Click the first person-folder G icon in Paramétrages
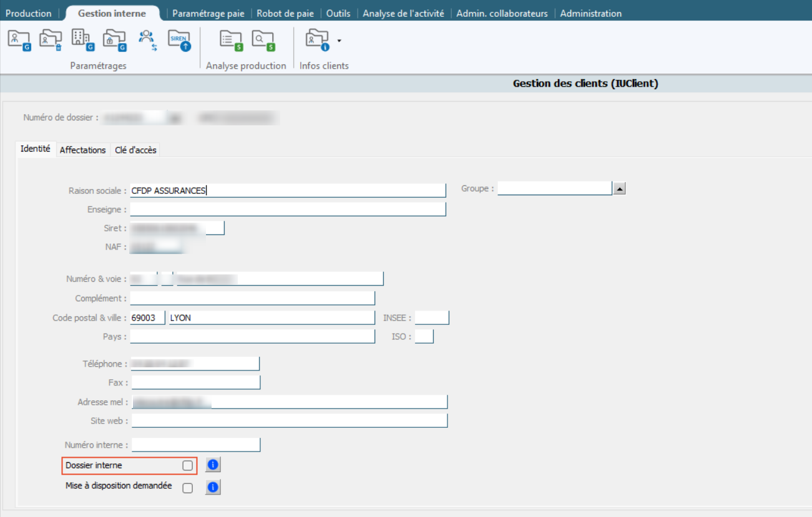Image resolution: width=812 pixels, height=517 pixels. click(19, 40)
